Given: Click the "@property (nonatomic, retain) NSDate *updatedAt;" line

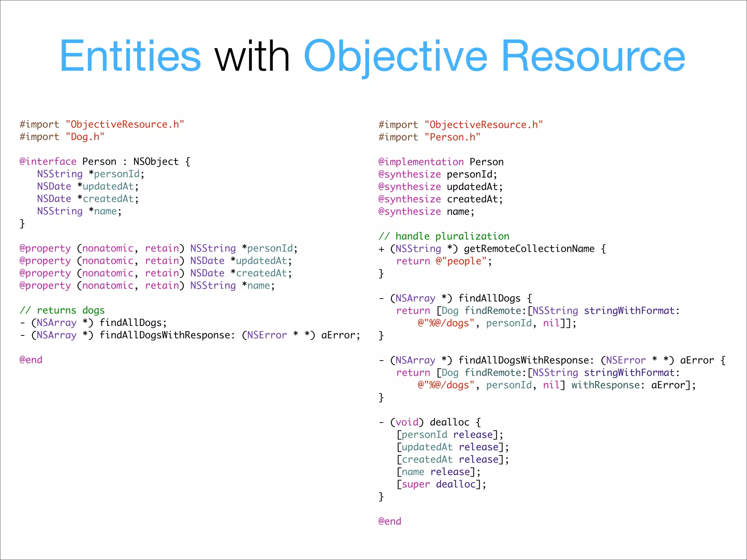Looking at the screenshot, I should click(x=156, y=261).
